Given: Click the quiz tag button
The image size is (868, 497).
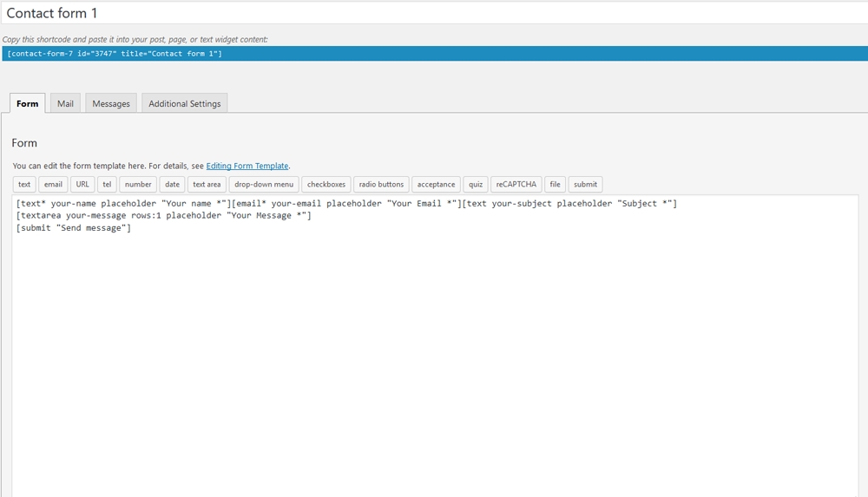Looking at the screenshot, I should click(476, 184).
